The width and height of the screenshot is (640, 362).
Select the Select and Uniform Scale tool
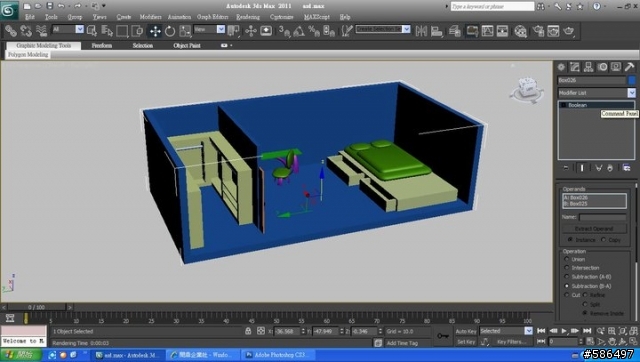(x=185, y=31)
